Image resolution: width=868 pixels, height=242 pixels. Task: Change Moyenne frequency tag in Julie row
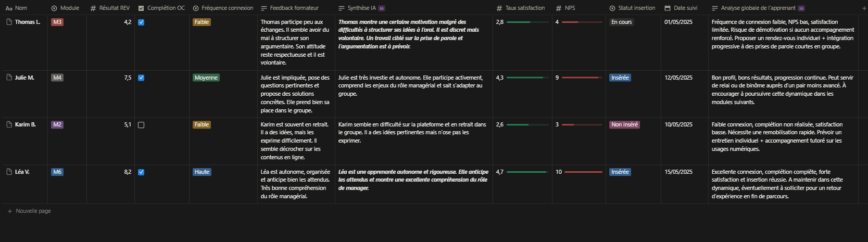[206, 78]
